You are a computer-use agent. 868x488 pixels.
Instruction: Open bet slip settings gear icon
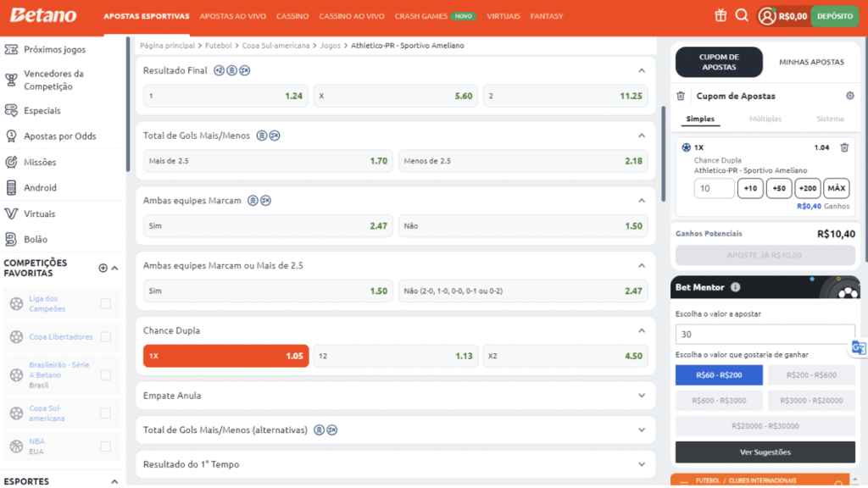pyautogui.click(x=849, y=96)
